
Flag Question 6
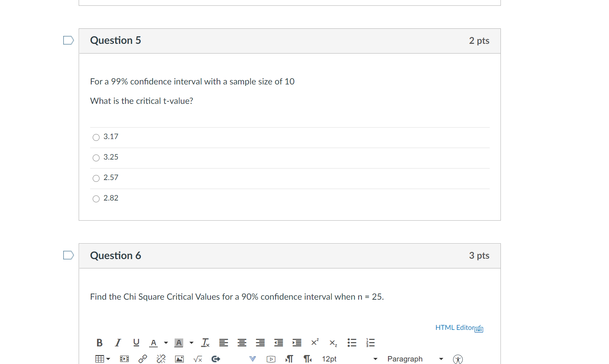point(68,255)
